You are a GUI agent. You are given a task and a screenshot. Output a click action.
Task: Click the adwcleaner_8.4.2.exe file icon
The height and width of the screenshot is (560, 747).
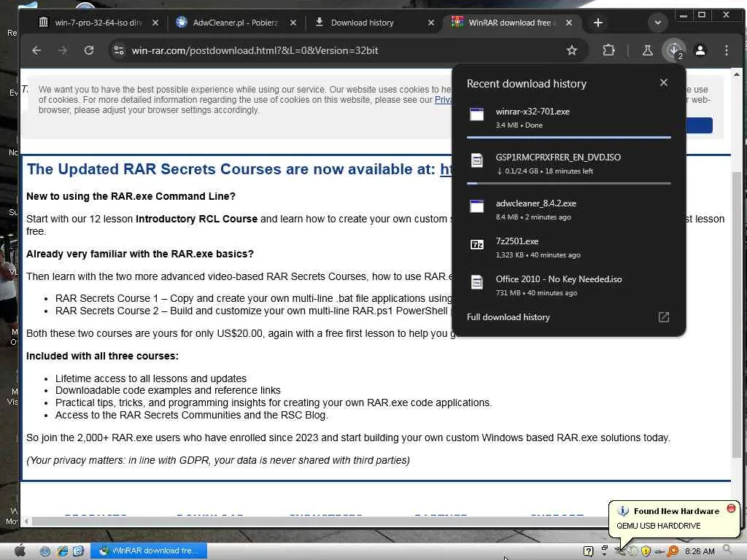pyautogui.click(x=477, y=206)
